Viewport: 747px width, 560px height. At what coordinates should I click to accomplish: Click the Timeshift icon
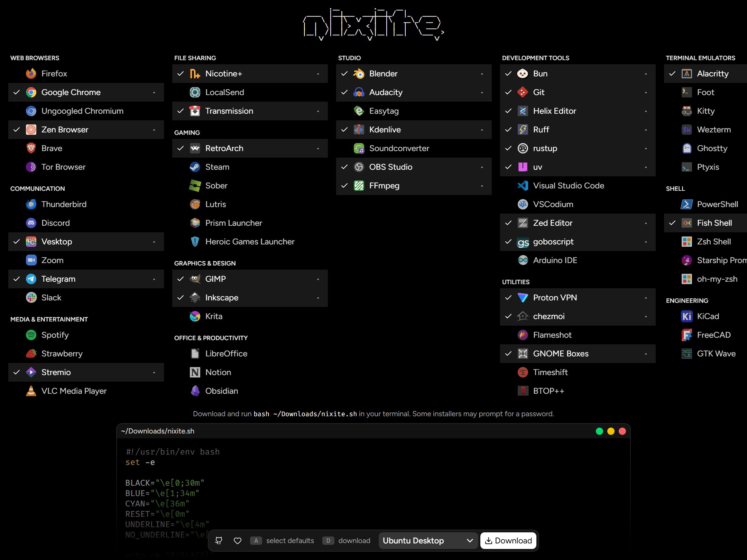pos(523,372)
